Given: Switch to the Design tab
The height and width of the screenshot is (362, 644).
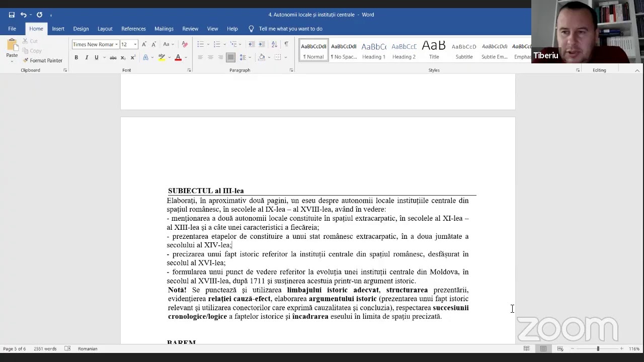Looking at the screenshot, I should click(x=80, y=29).
